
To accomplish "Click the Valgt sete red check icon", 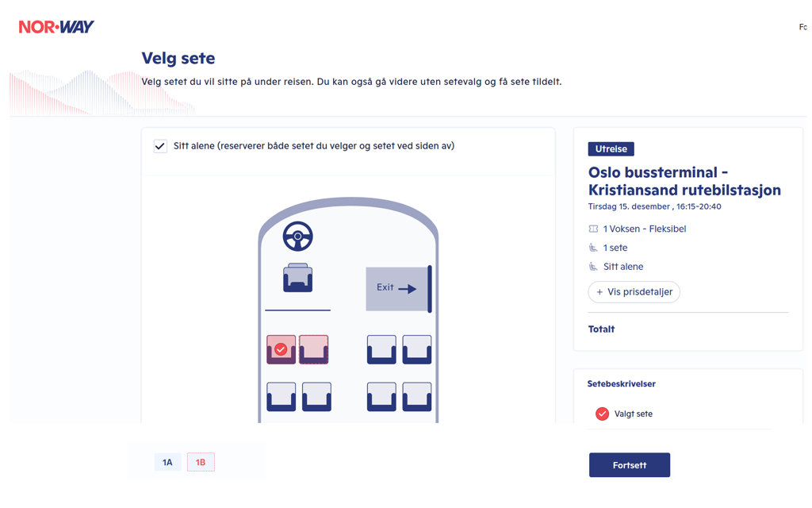I will click(602, 414).
